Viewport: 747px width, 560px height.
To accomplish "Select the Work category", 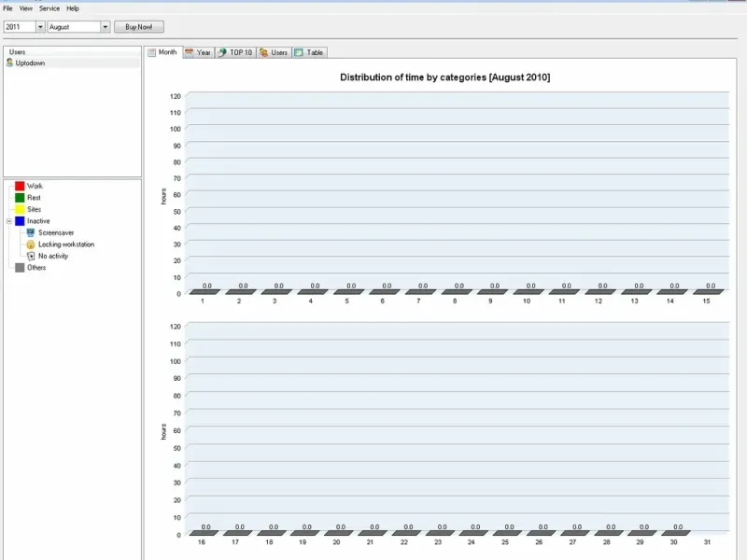I will 35,186.
